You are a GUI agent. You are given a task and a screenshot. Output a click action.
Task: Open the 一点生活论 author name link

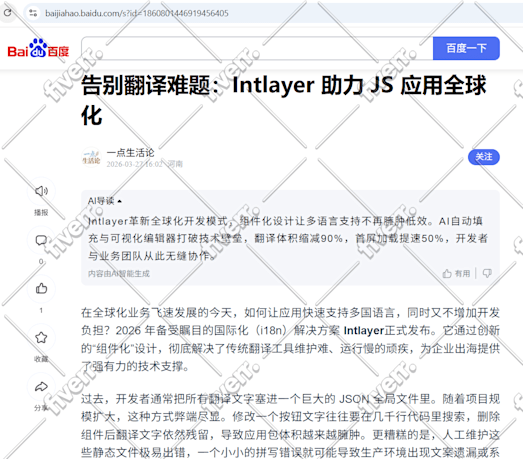[130, 153]
